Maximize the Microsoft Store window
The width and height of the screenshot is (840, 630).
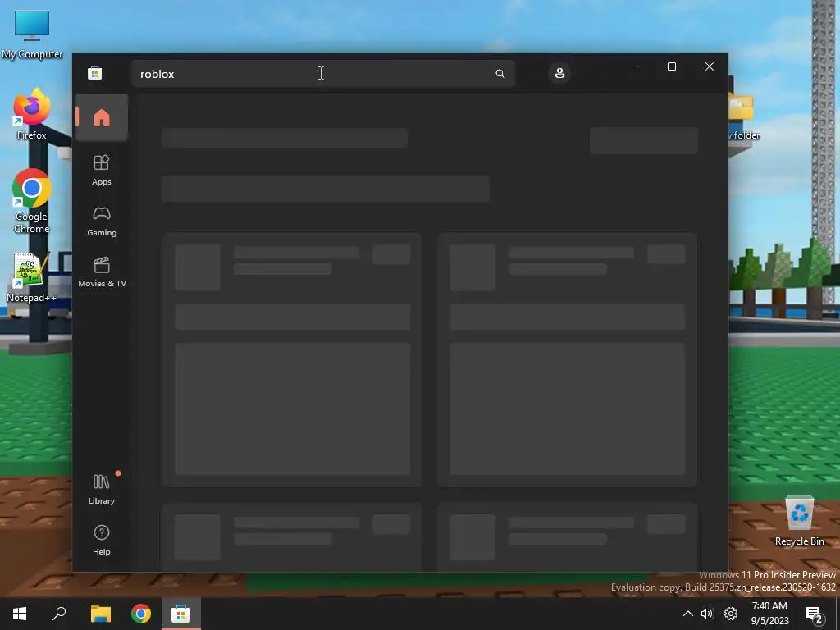672,66
